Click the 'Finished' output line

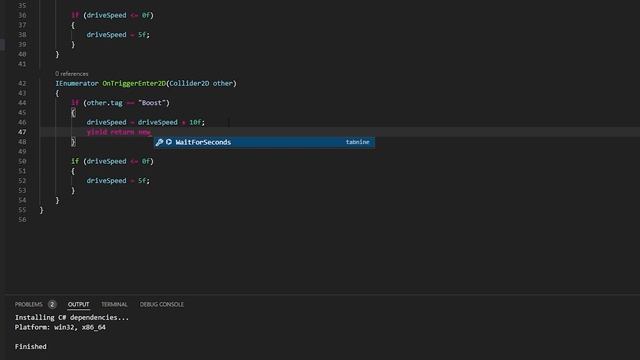[x=31, y=347]
